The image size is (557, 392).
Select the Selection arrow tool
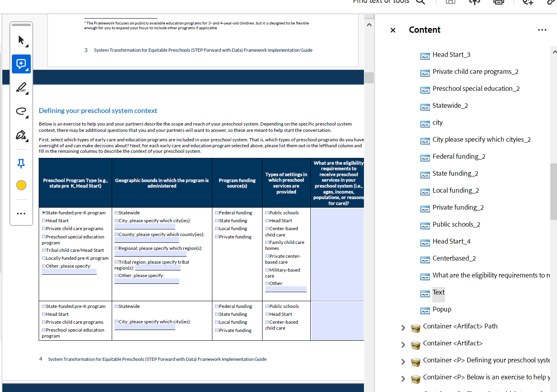click(21, 39)
